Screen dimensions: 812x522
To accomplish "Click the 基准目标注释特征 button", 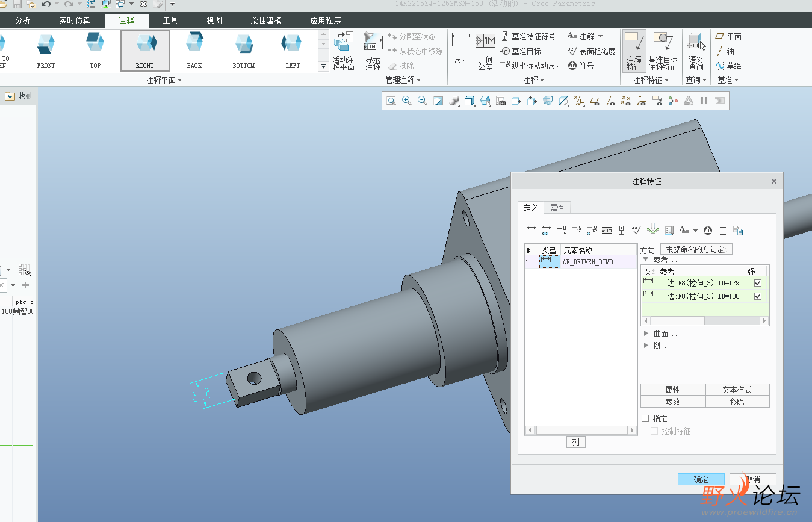I will pos(663,51).
